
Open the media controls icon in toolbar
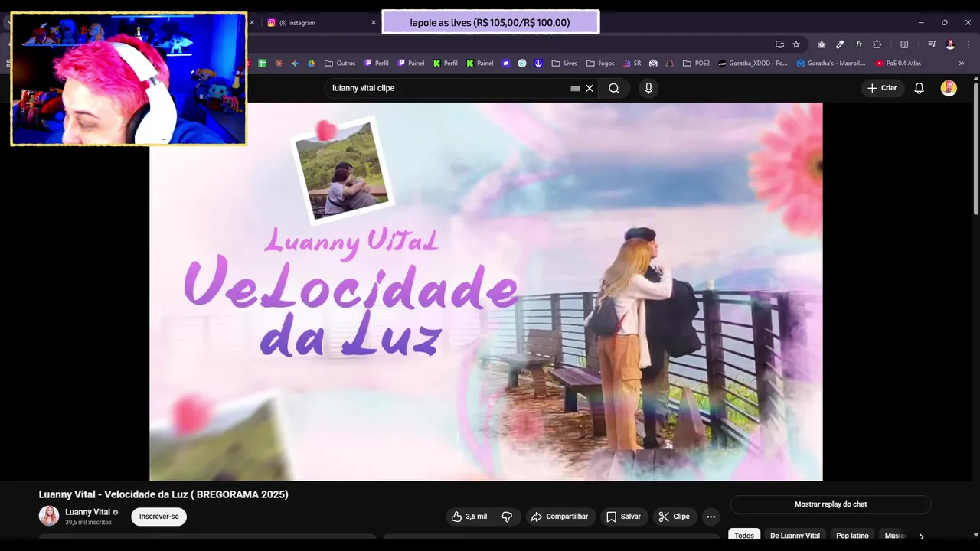tap(932, 44)
